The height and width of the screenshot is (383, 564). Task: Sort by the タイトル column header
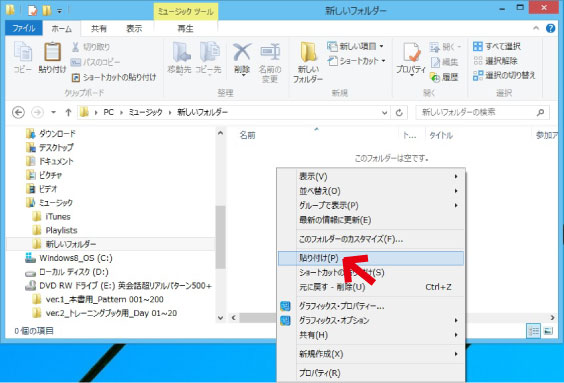pyautogui.click(x=441, y=136)
